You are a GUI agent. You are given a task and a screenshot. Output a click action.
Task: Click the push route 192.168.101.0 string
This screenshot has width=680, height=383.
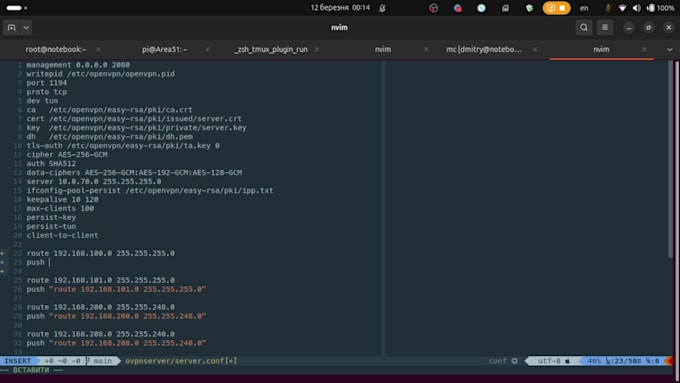click(128, 289)
